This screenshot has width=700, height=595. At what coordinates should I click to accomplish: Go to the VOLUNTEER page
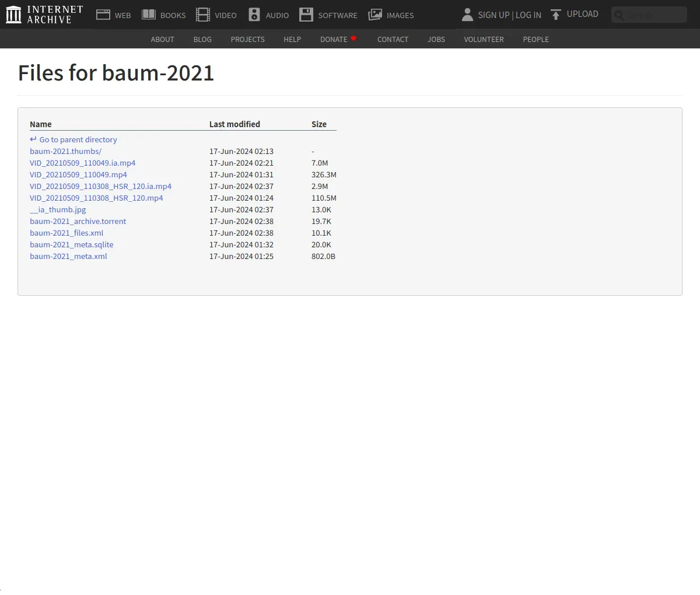(x=484, y=40)
